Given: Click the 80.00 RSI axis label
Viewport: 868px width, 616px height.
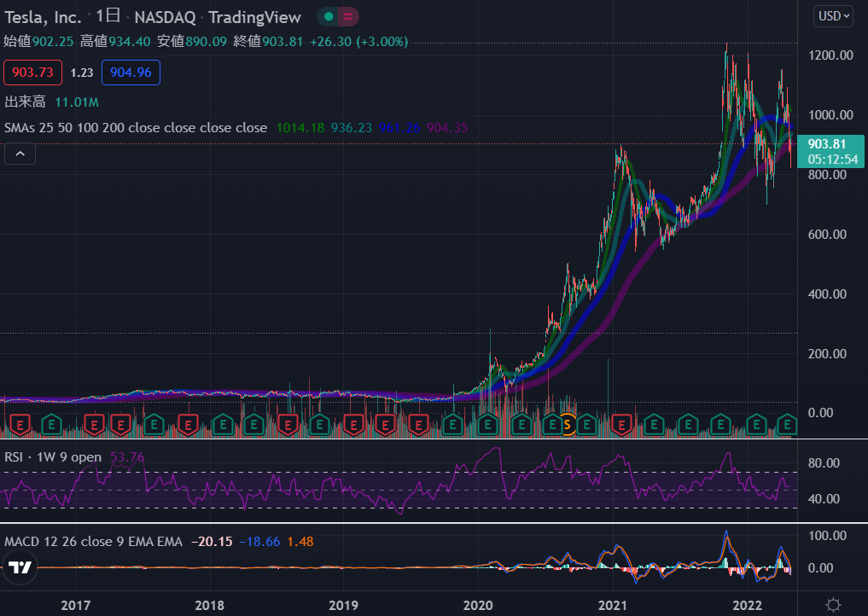Looking at the screenshot, I should point(824,463).
